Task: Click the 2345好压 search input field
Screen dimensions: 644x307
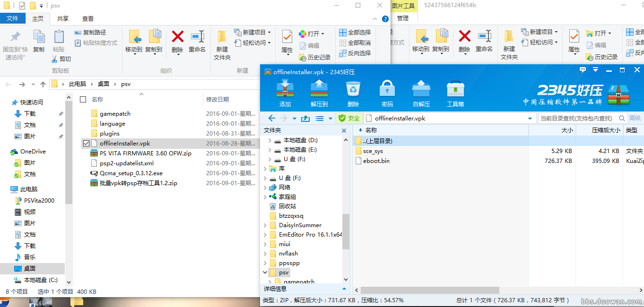Action: (577, 118)
